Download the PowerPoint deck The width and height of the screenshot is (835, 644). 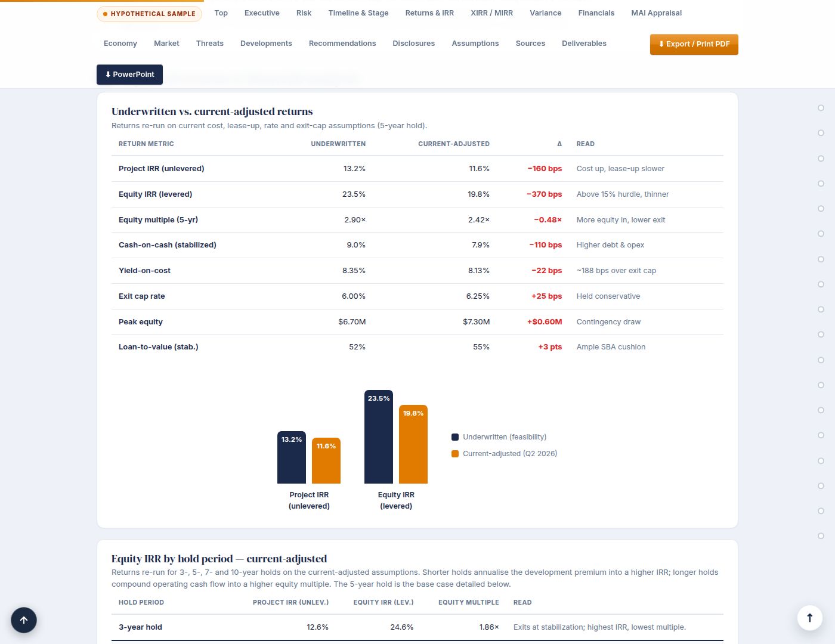pyautogui.click(x=129, y=75)
